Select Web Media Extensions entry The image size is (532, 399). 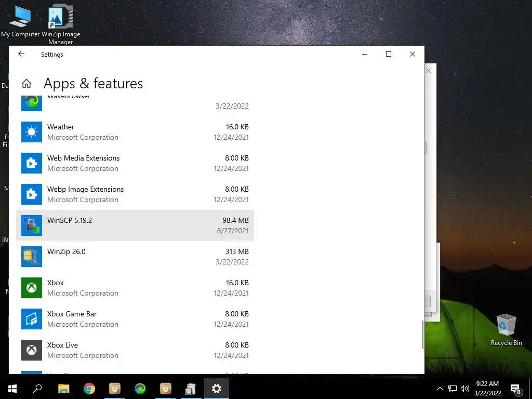coord(135,163)
